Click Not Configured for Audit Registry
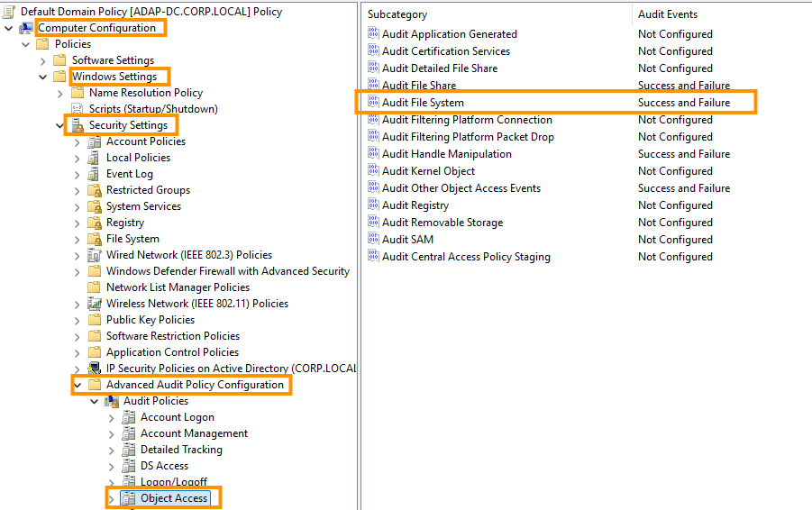Viewport: 812px width, 510px height. 675,205
